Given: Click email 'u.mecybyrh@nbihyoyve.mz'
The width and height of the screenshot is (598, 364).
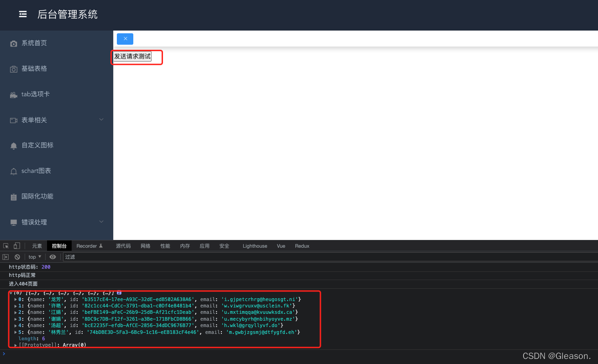Looking at the screenshot, I should tap(258, 319).
